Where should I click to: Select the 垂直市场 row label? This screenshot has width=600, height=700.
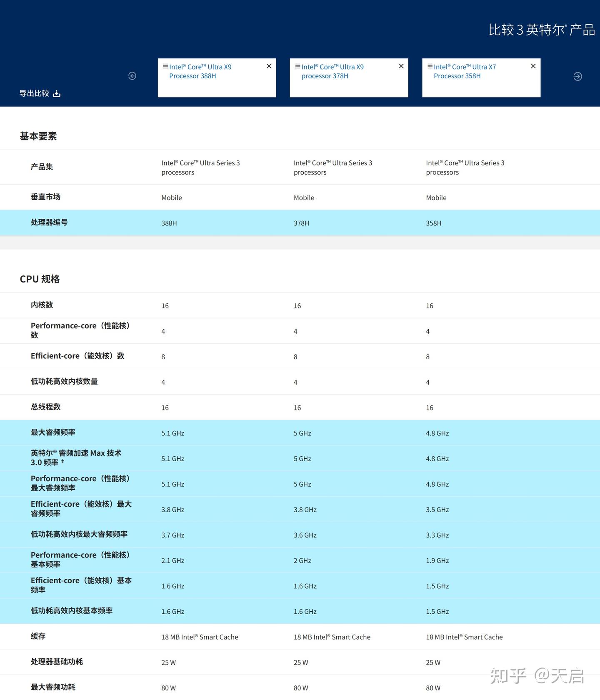click(45, 197)
